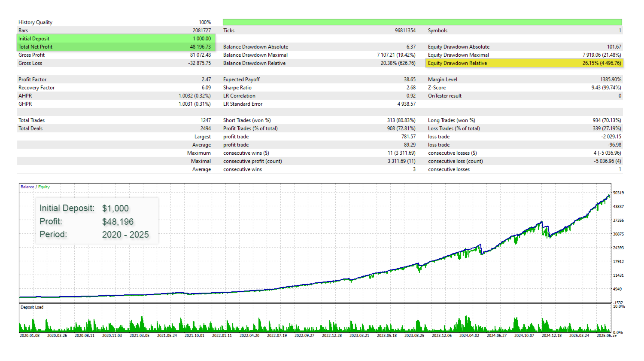Click the OnTester result label
This screenshot has height=361, width=644.
pyautogui.click(x=445, y=96)
